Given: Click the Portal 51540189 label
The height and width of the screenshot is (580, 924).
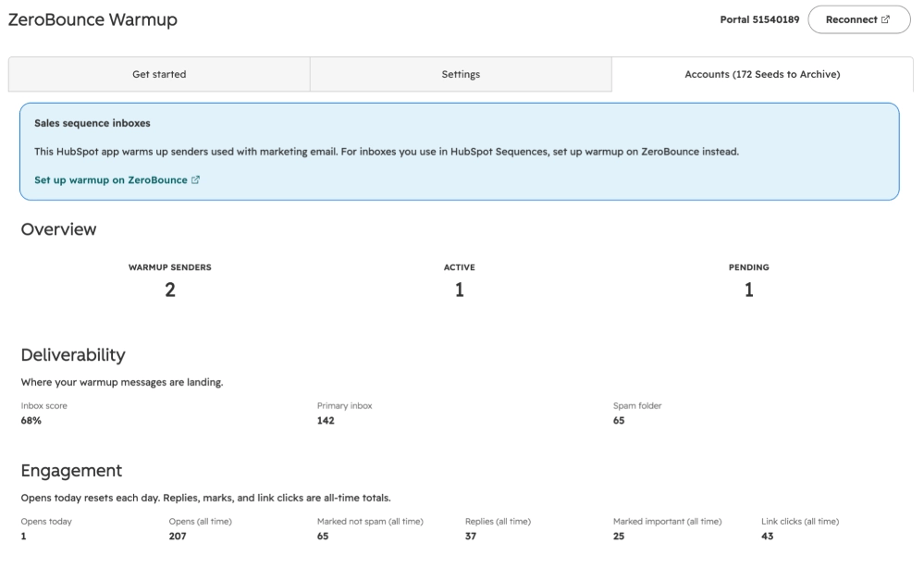Looking at the screenshot, I should [759, 19].
